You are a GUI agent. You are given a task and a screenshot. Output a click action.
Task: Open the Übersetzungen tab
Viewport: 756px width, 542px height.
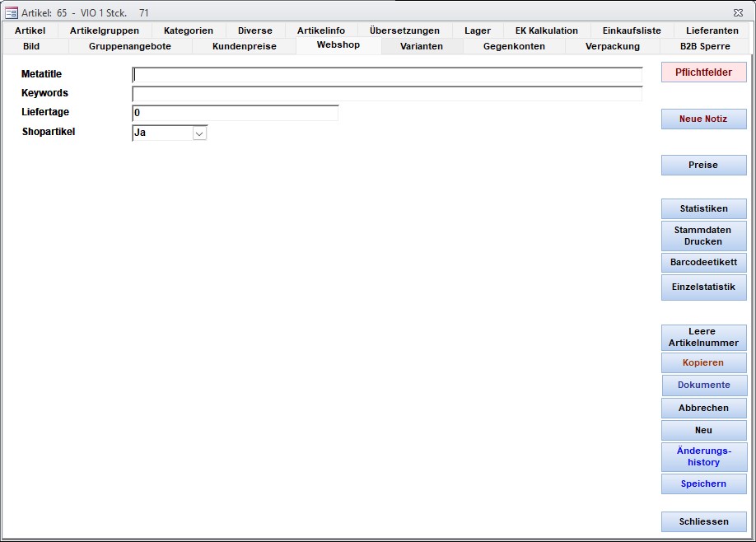(x=404, y=30)
